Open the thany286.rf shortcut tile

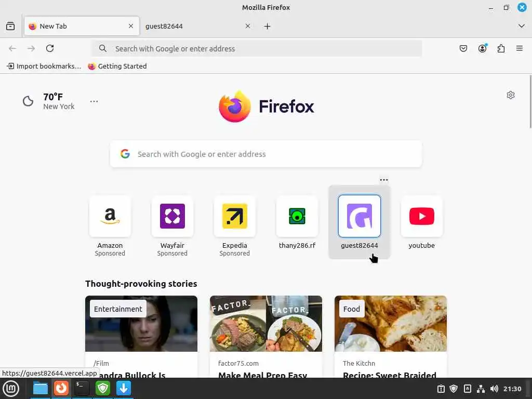297,222
